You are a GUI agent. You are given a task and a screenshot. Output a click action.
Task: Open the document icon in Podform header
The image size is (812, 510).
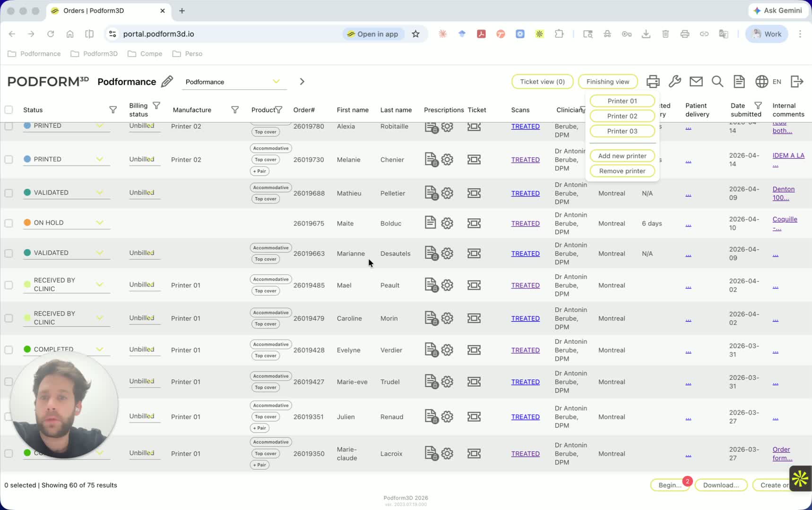pyautogui.click(x=739, y=82)
